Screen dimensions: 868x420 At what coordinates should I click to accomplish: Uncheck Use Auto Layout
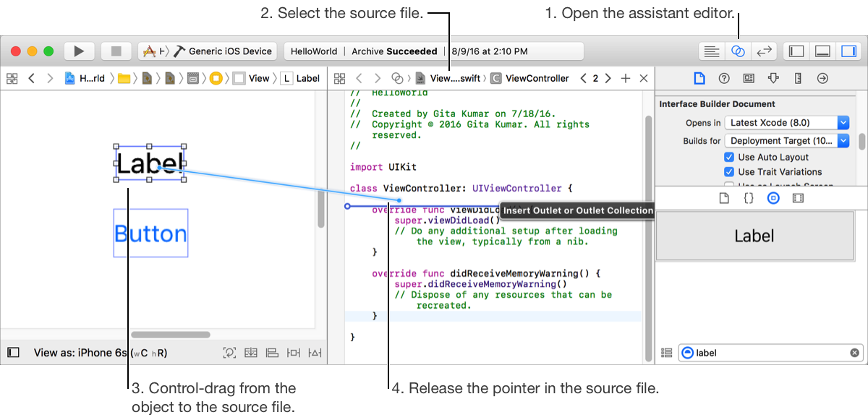[729, 157]
